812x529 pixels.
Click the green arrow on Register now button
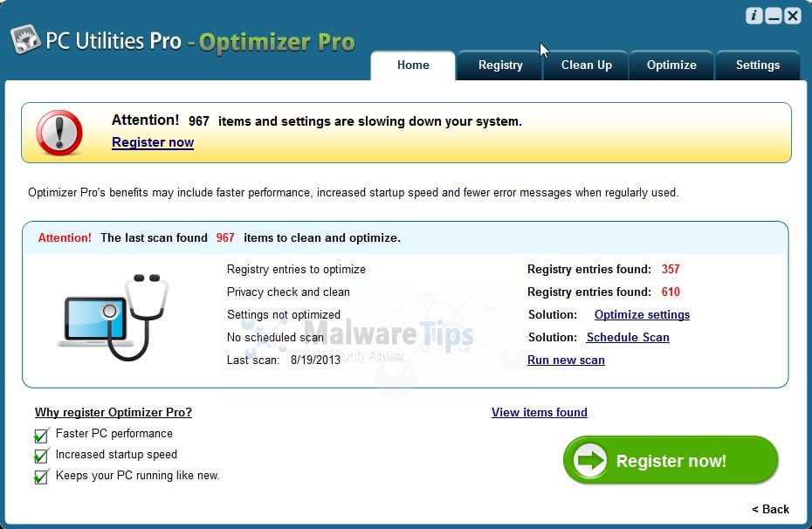pyautogui.click(x=590, y=460)
